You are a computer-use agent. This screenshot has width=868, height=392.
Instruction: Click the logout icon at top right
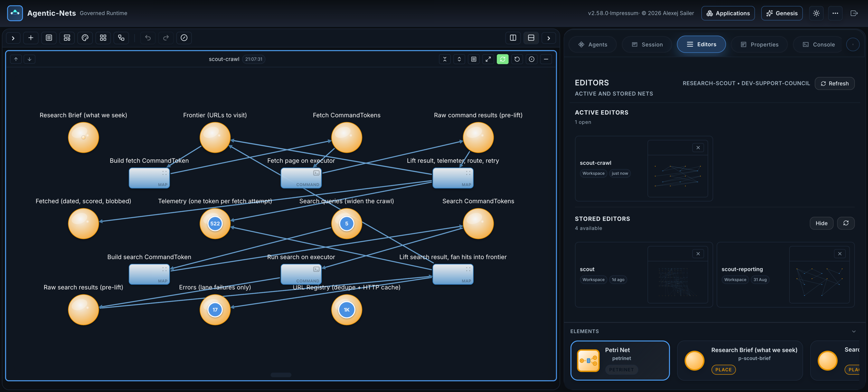[854, 13]
